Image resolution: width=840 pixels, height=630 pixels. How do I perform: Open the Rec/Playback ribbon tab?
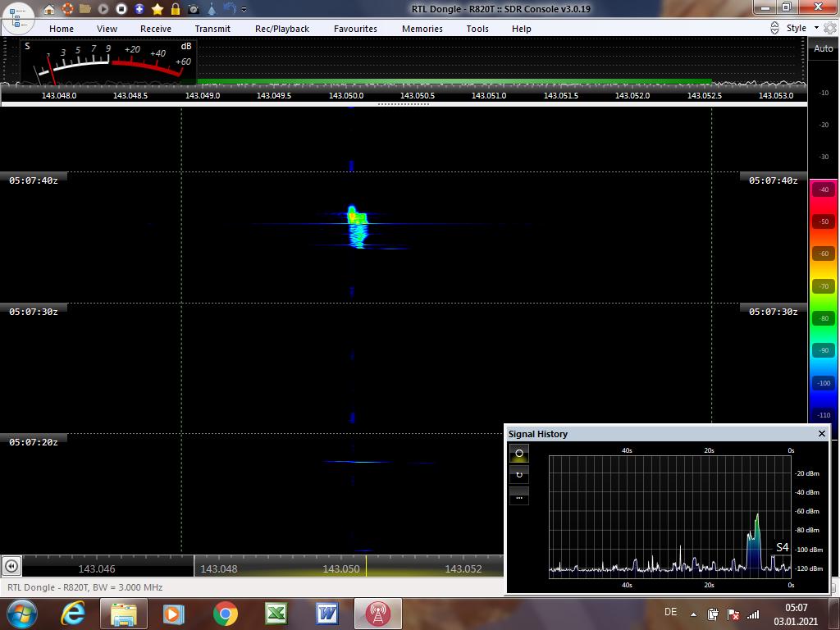(282, 29)
